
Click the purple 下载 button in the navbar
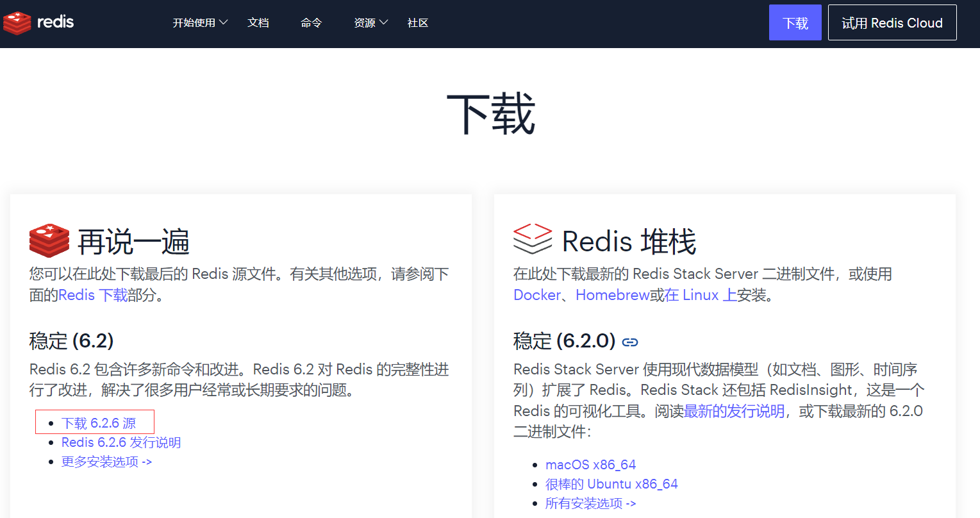795,23
